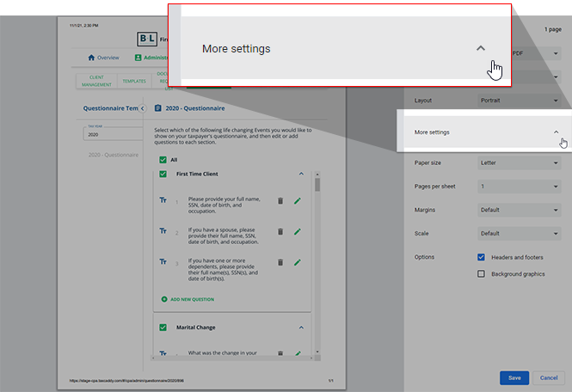Click the Tr text icon for question 1
This screenshot has height=392, width=572.
[163, 200]
